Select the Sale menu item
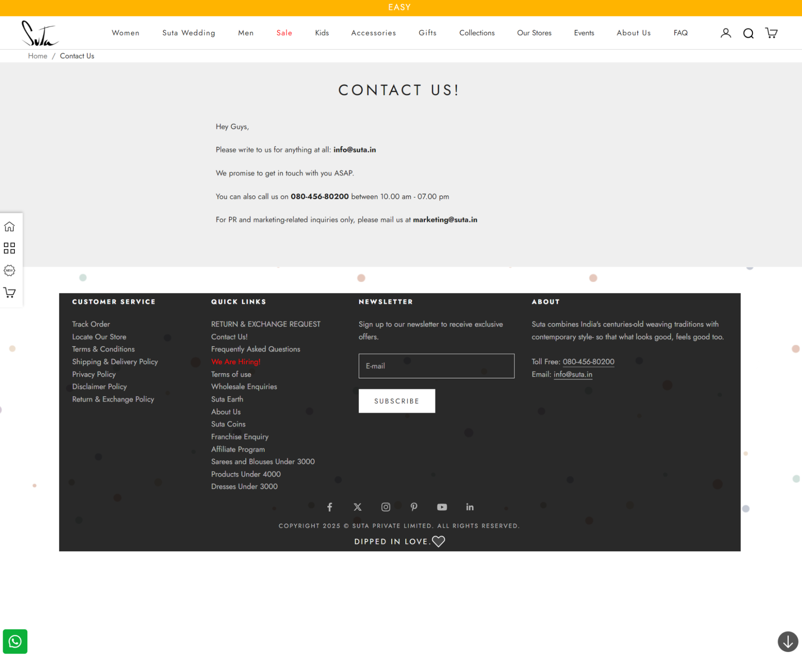This screenshot has height=672, width=802. 284,33
